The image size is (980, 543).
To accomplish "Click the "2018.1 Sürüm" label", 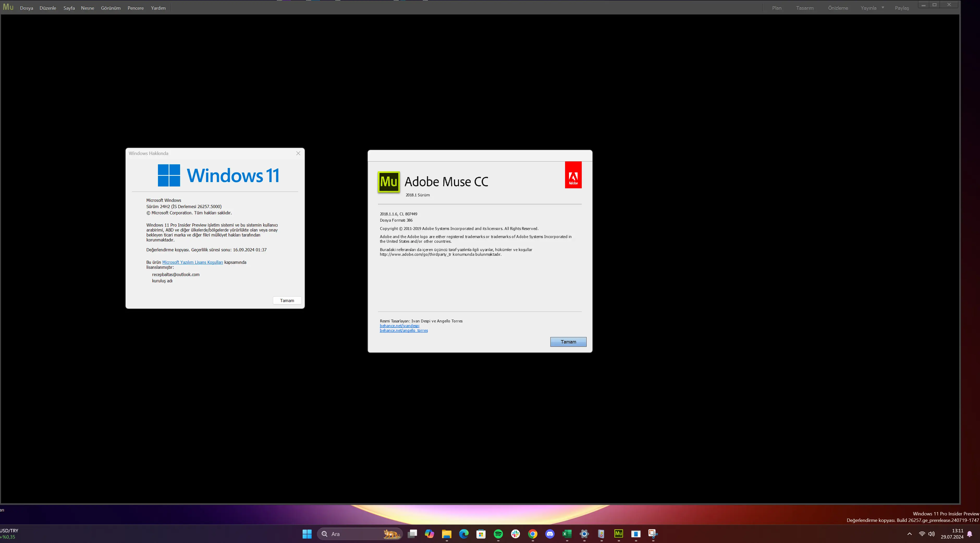I will [417, 195].
